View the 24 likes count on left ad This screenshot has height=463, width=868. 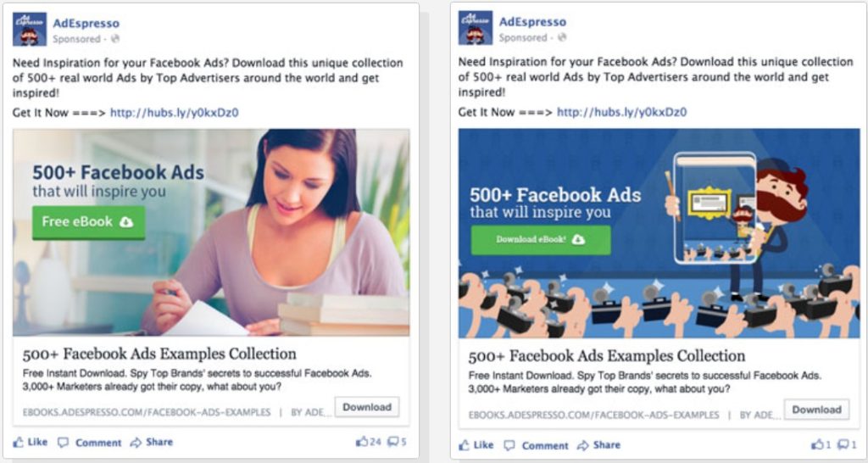[369, 442]
